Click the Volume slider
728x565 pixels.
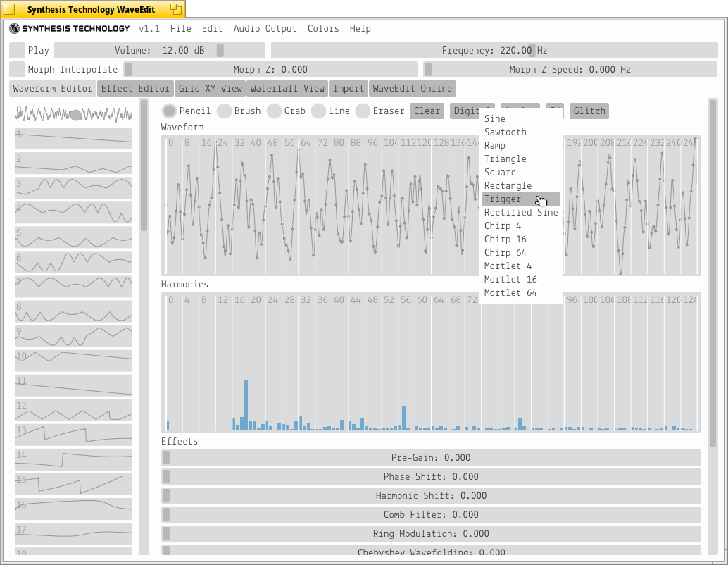point(160,50)
